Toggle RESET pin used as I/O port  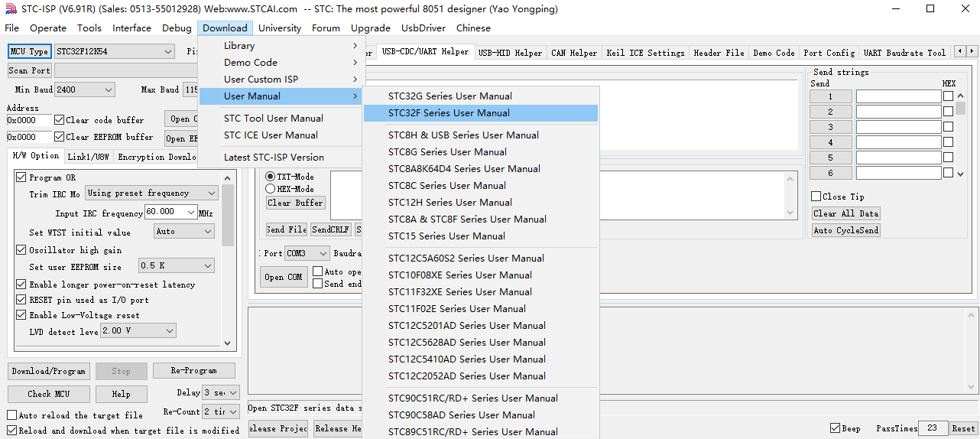pyautogui.click(x=21, y=300)
